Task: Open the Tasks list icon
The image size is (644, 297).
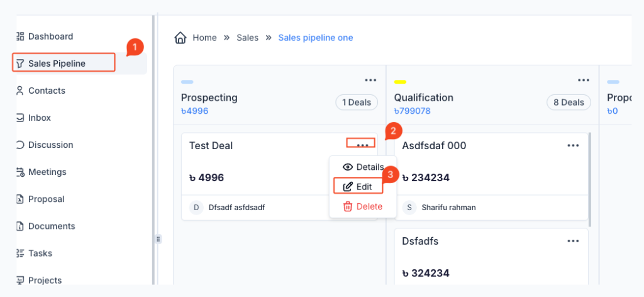Action: (x=20, y=253)
